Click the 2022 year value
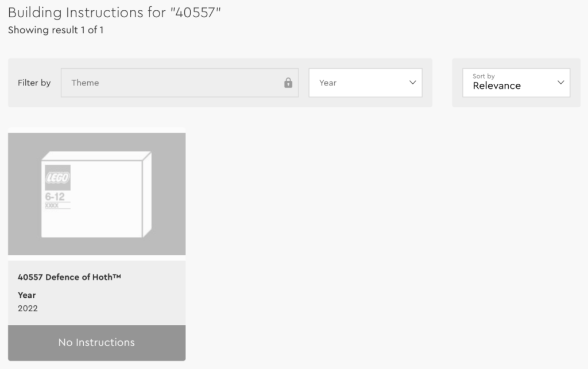Image resolution: width=588 pixels, height=369 pixels. (x=28, y=308)
